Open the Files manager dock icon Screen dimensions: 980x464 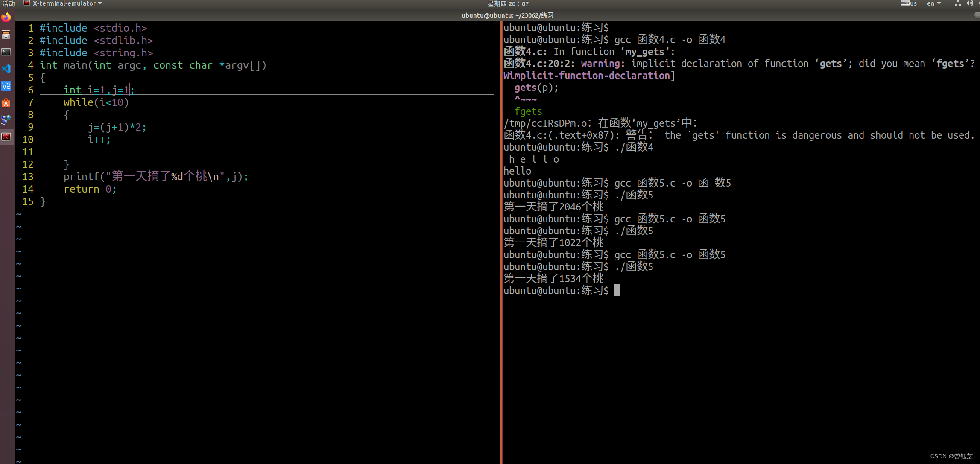click(x=6, y=35)
